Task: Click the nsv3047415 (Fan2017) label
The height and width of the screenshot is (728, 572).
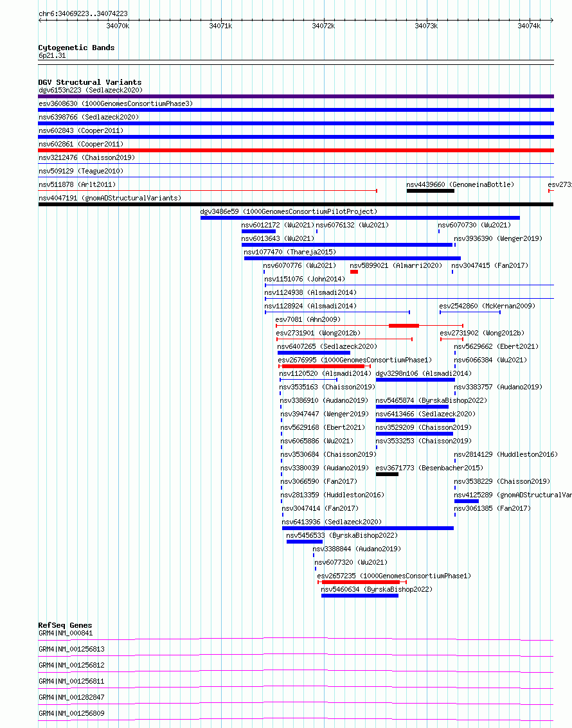Action: point(490,265)
